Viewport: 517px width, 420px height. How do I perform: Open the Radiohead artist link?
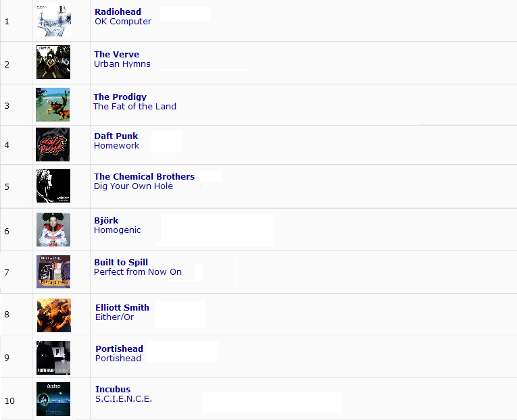[x=118, y=12]
